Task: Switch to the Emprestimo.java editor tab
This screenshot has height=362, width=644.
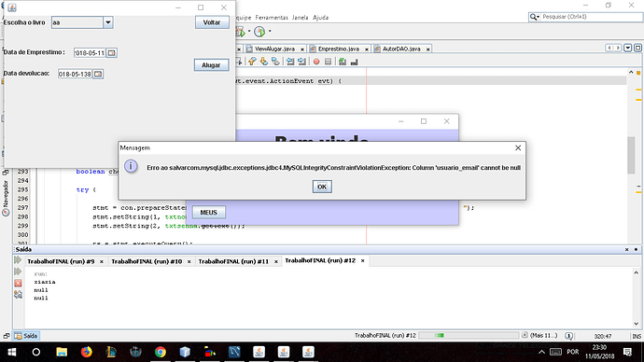Action: point(339,49)
